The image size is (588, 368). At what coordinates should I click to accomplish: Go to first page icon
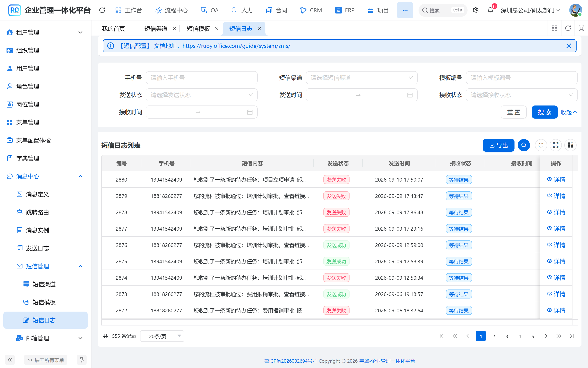coord(442,336)
